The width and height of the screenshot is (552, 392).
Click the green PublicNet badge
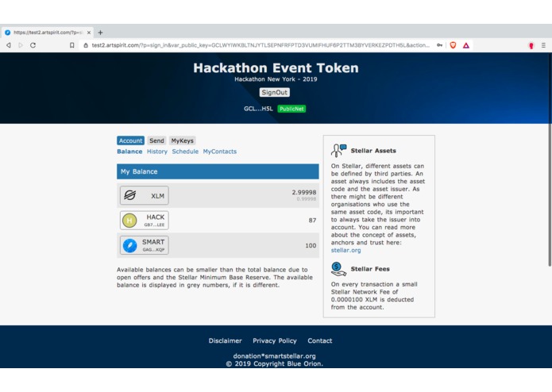pos(291,109)
